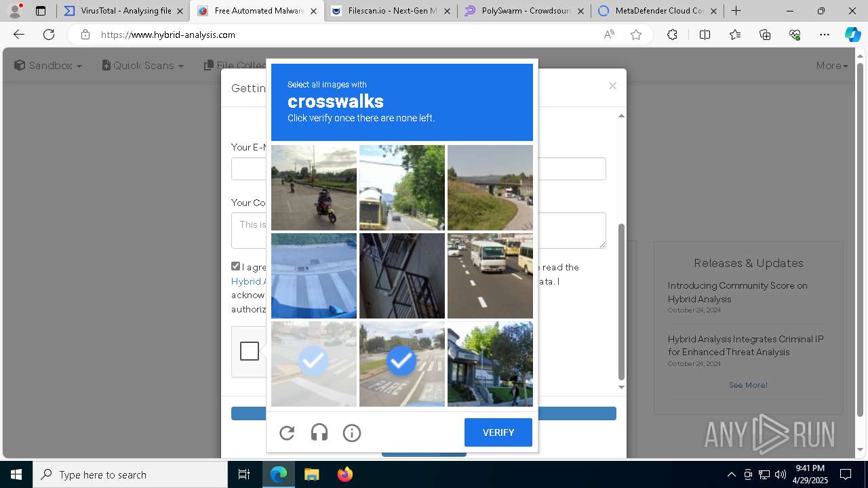Open Firefox from taskbar
The image size is (868, 488).
click(345, 474)
